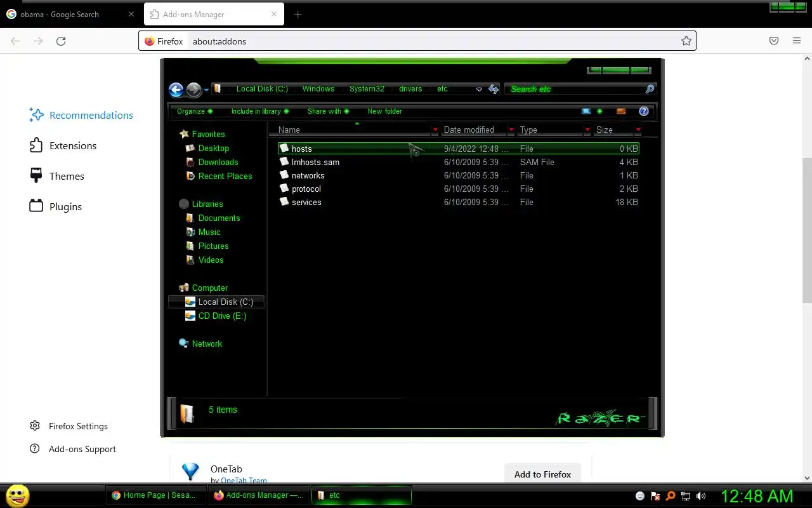The width and height of the screenshot is (812, 508).
Task: Click the volume speaker tray icon
Action: click(701, 496)
